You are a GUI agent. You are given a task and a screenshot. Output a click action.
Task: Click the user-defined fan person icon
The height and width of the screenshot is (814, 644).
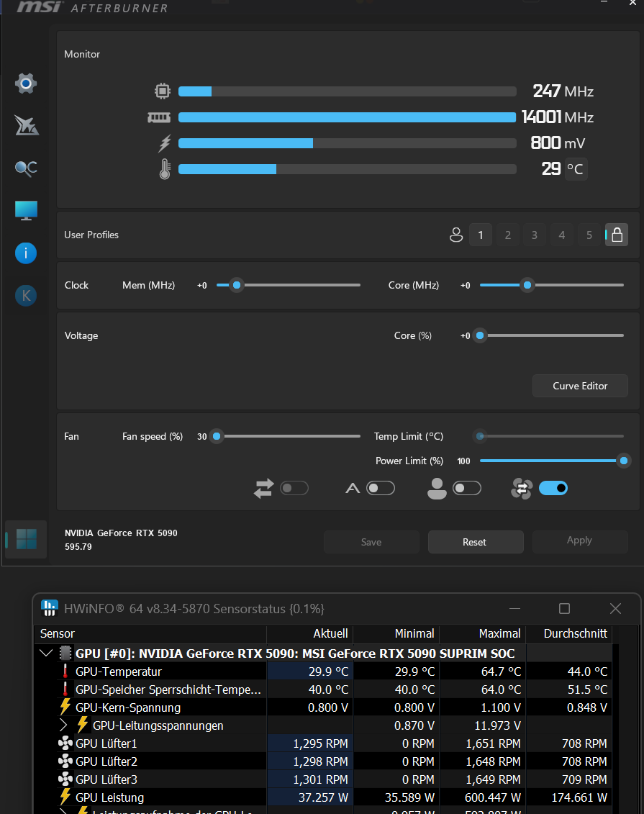tap(437, 489)
